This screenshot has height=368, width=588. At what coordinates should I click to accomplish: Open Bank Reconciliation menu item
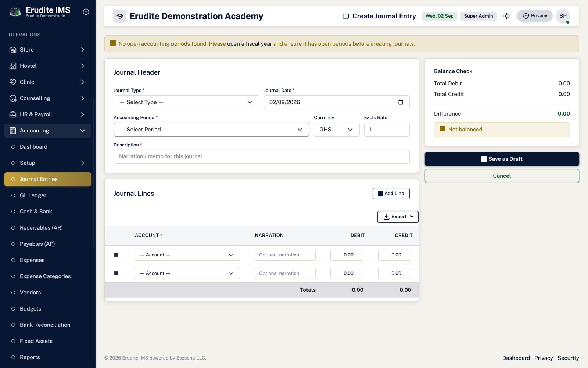(x=48, y=325)
